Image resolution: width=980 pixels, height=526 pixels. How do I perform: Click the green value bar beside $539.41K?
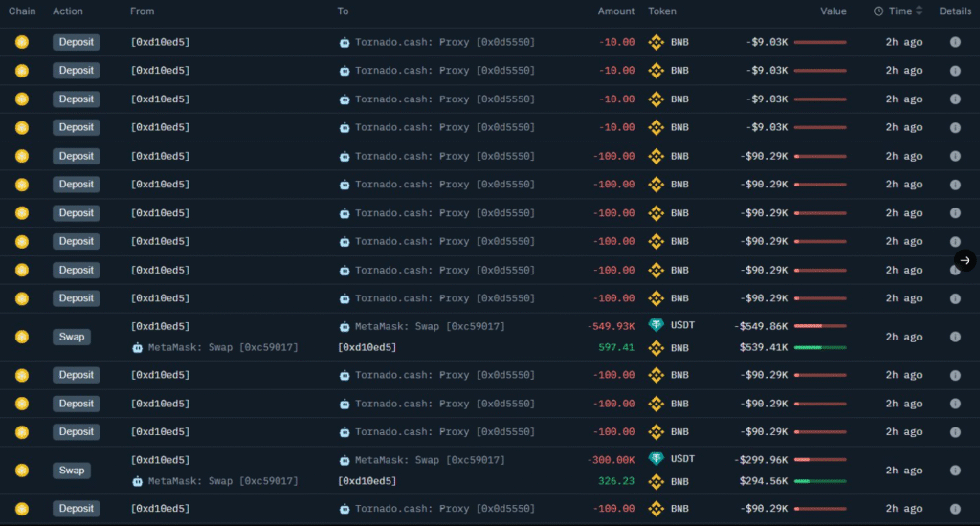tap(820, 347)
